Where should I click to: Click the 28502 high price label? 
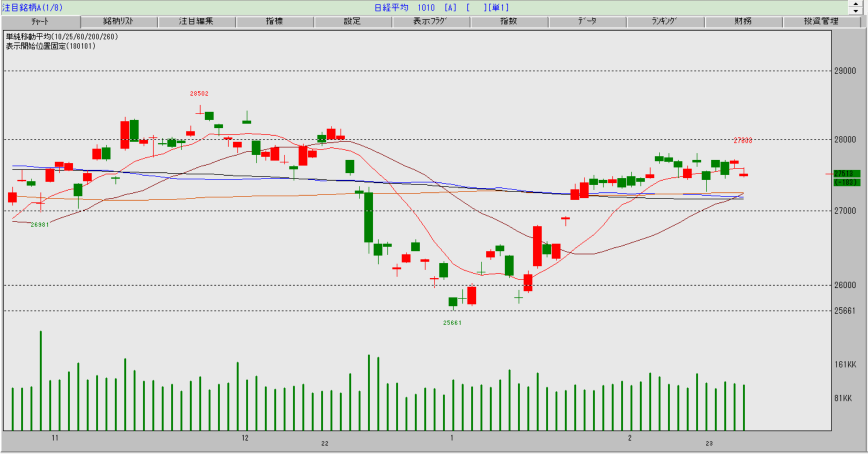pos(199,93)
